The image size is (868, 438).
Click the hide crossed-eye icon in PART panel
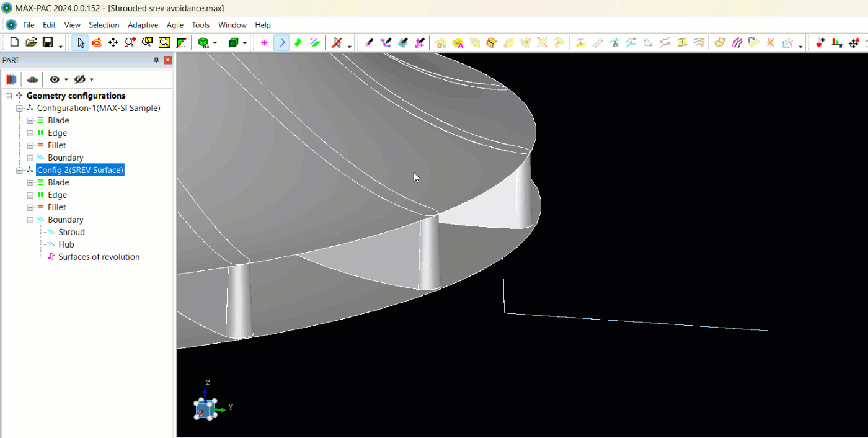coord(79,79)
